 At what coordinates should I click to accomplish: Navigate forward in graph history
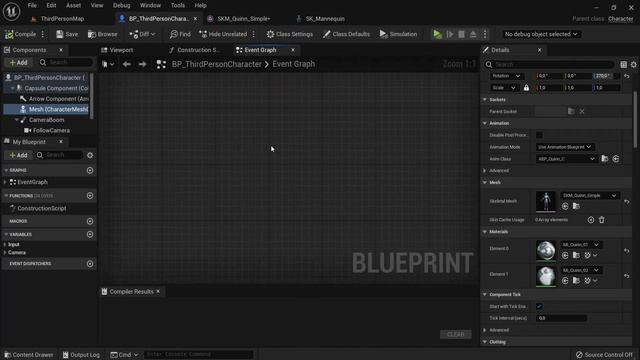pos(142,64)
